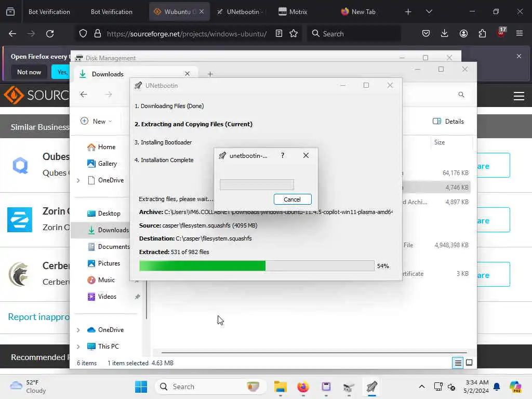Open tracking protection shield icon
Image resolution: width=532 pixels, height=399 pixels.
(x=83, y=34)
